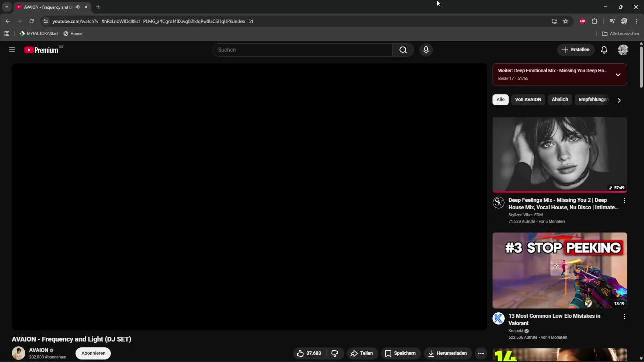Viewport: 644px width, 362px height.
Task: Open Chrome extensions puzzle icon
Action: (595, 21)
